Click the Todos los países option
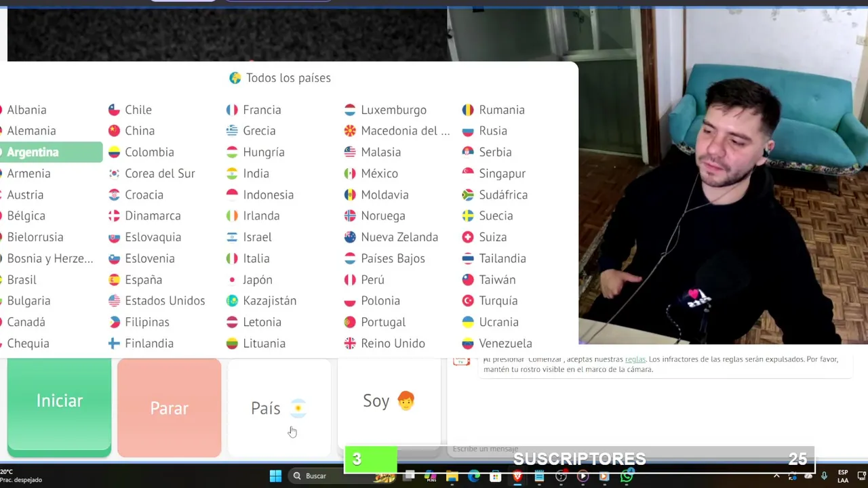The image size is (868, 488). 280,78
